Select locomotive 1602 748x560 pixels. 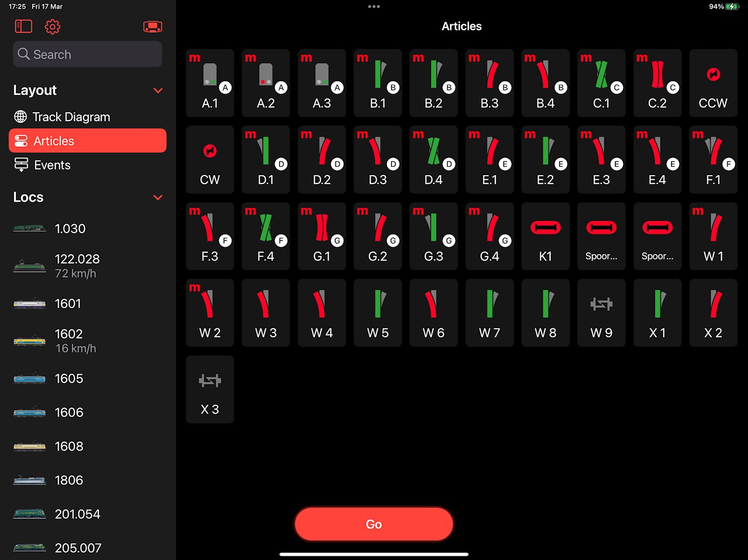click(x=88, y=341)
